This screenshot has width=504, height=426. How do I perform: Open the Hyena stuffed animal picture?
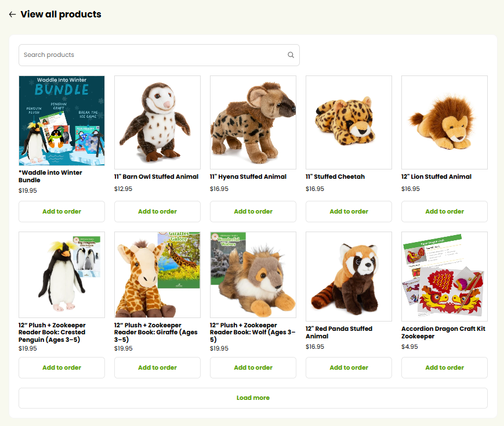[253, 122]
